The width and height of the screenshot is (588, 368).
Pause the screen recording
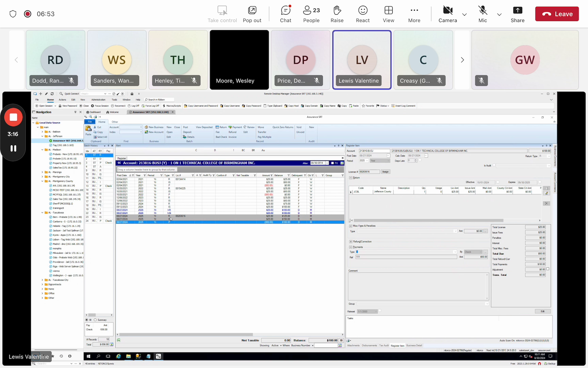point(13,148)
